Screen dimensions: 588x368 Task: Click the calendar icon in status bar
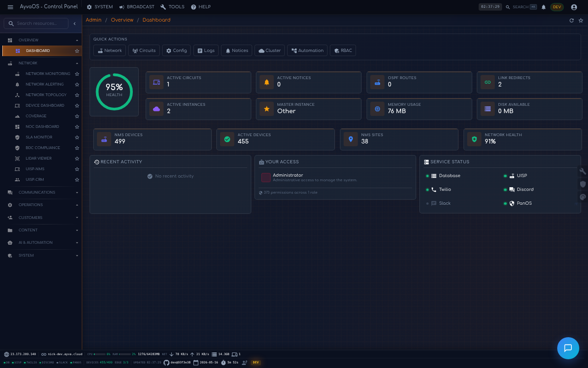[x=196, y=362]
